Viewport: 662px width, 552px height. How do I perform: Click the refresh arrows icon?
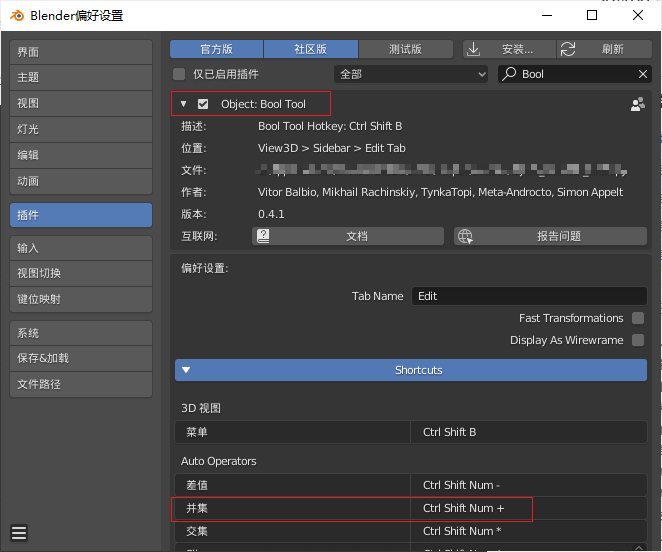(568, 49)
